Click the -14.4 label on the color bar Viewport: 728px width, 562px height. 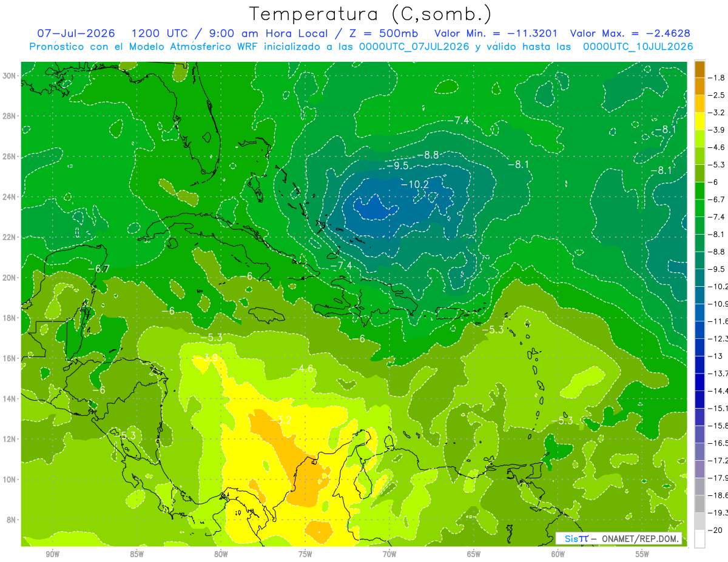719,390
